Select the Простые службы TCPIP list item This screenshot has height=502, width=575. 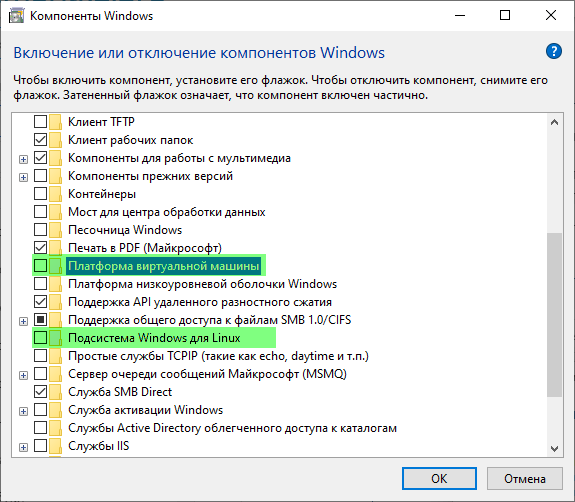(x=218, y=356)
